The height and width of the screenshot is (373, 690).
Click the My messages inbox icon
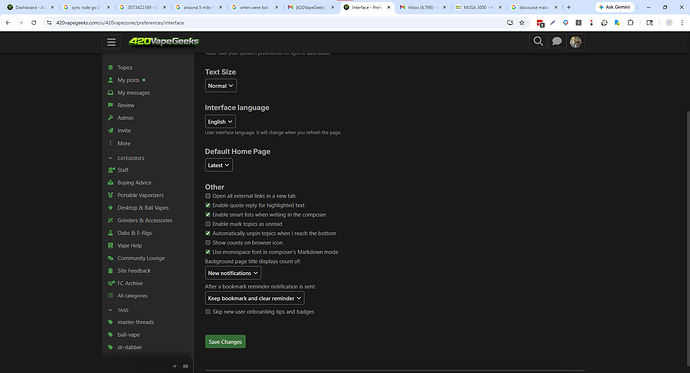point(110,93)
